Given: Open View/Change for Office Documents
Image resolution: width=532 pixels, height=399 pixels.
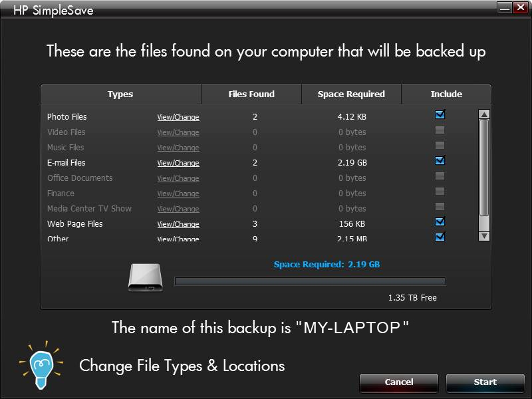Looking at the screenshot, I should click(178, 178).
